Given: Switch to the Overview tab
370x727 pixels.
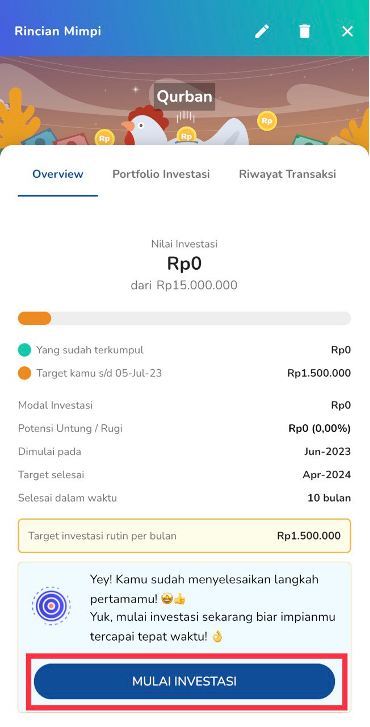Looking at the screenshot, I should pos(58,174).
